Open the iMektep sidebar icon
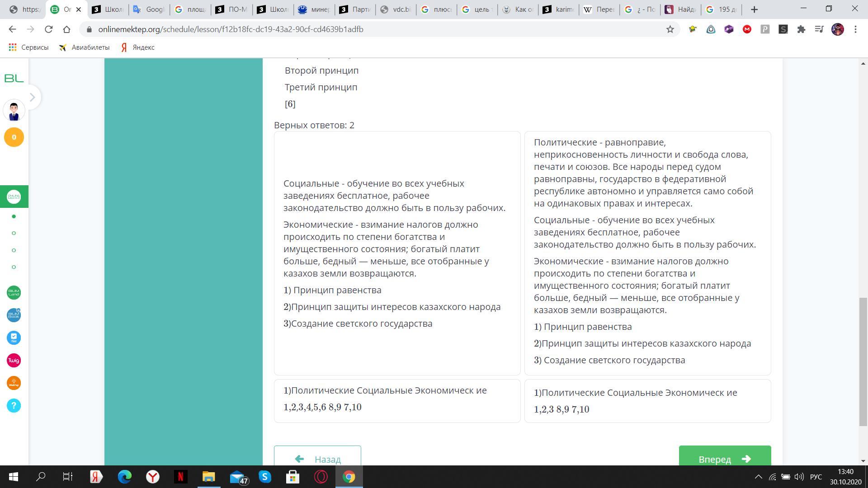This screenshot has width=868, height=488. click(14, 383)
